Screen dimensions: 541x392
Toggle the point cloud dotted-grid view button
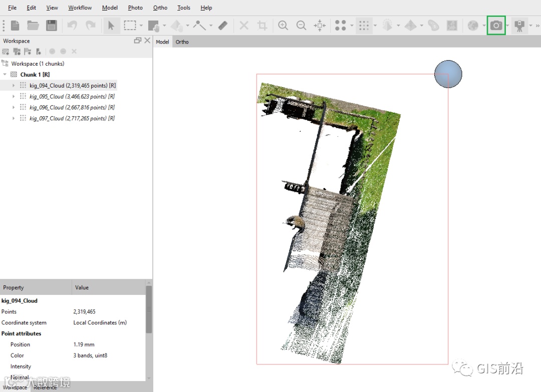pos(364,26)
